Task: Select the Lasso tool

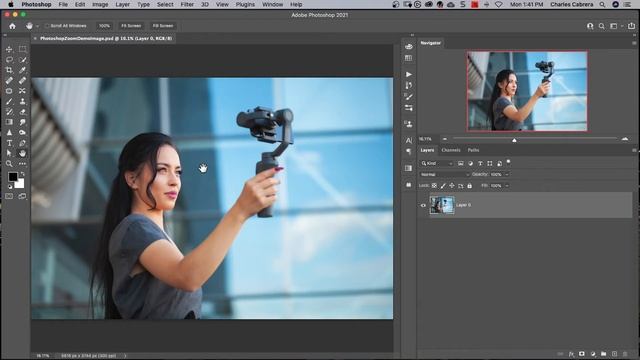Action: tap(9, 60)
